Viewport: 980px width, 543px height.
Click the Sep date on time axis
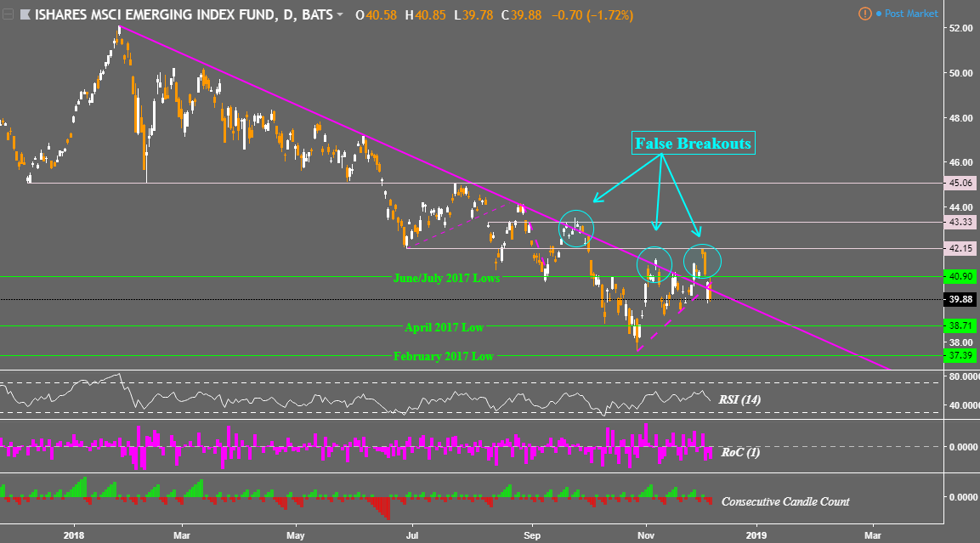click(532, 535)
